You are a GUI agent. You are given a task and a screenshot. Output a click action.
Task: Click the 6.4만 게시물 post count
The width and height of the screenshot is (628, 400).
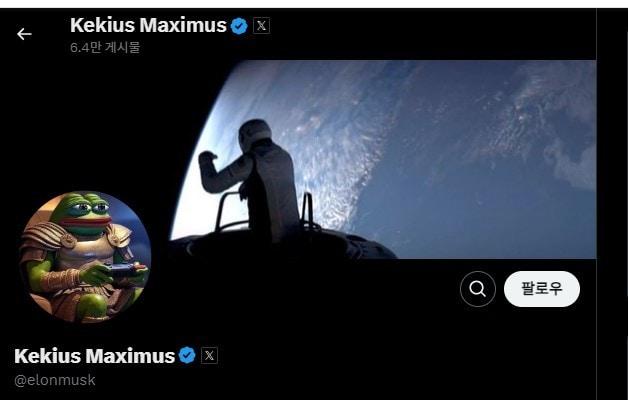[x=105, y=47]
